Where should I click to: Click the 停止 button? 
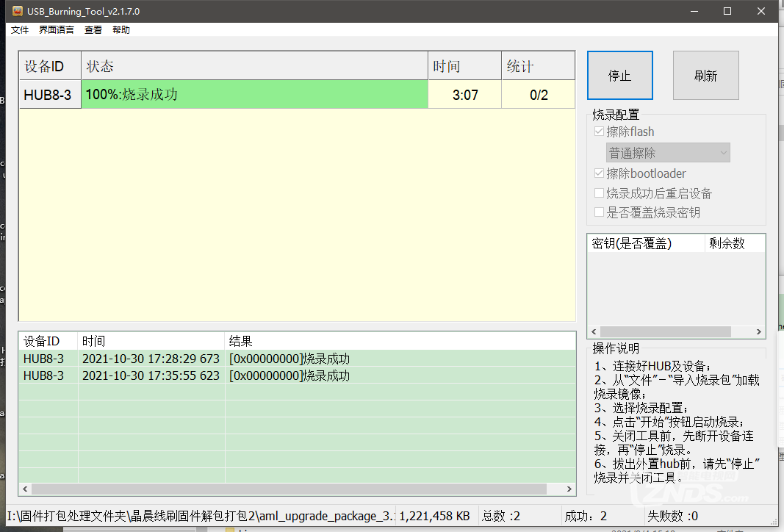click(619, 76)
